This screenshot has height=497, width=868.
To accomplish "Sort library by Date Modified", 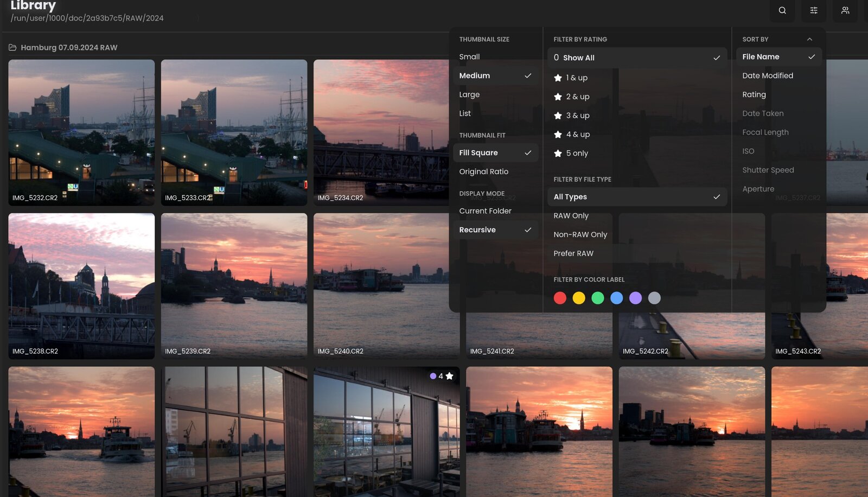I will [767, 75].
